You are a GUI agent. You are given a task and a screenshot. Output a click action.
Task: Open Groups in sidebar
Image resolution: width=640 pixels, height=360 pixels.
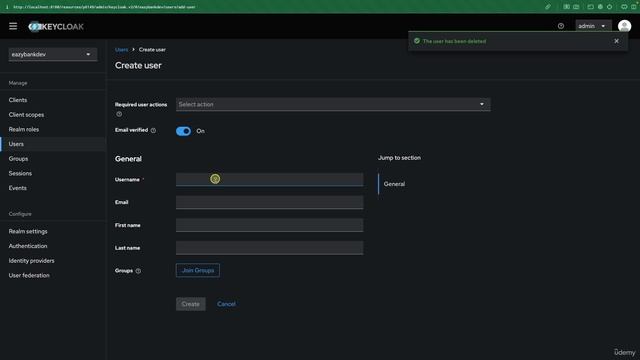tap(18, 159)
